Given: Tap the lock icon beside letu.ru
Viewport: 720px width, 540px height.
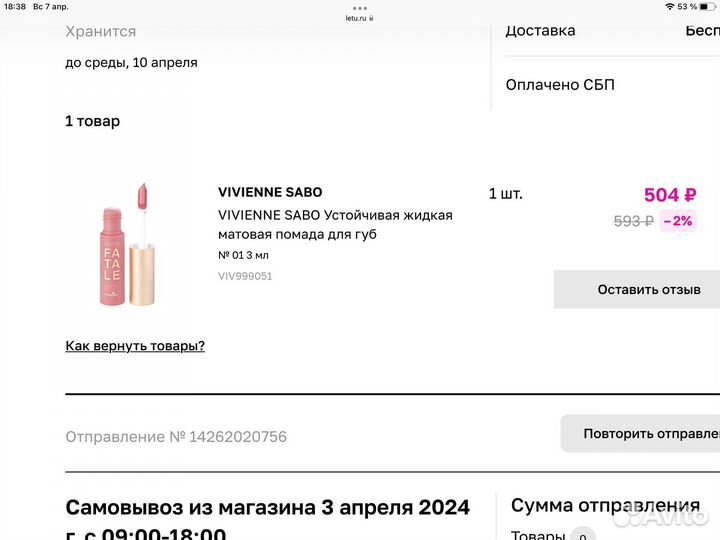Looking at the screenshot, I should 371,18.
